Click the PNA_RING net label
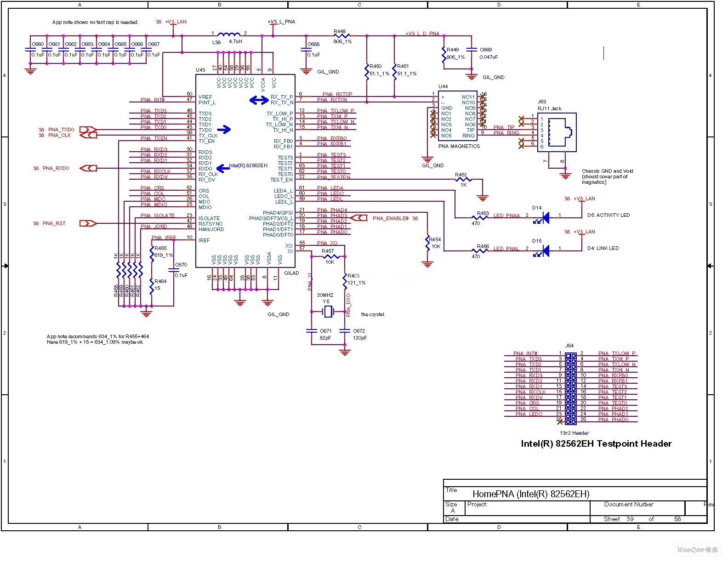 [506, 133]
